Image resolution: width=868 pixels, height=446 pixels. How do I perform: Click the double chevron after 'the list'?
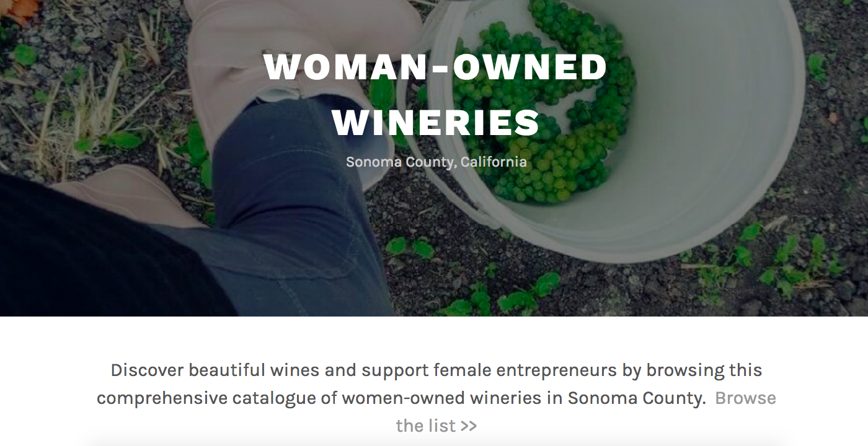469,427
